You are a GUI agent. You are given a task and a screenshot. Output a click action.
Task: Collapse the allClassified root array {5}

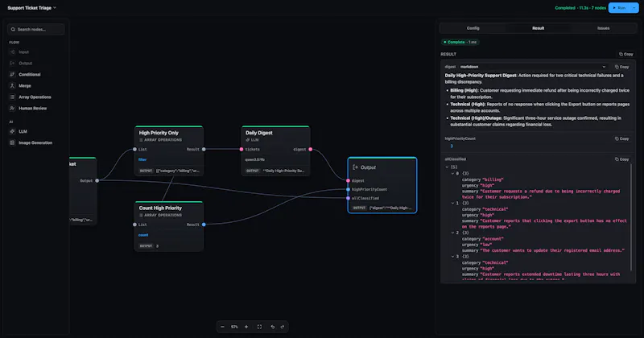click(447, 167)
